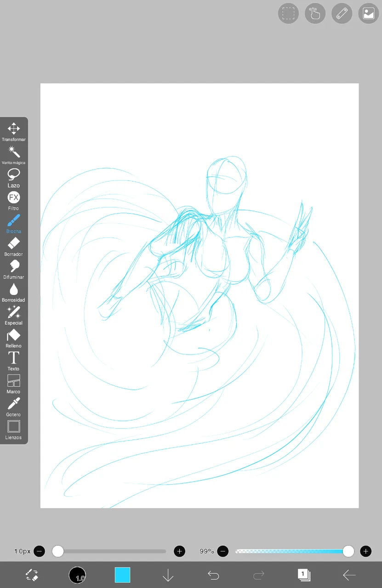382x588 pixels.
Task: Open the layers panel
Action: click(x=304, y=575)
